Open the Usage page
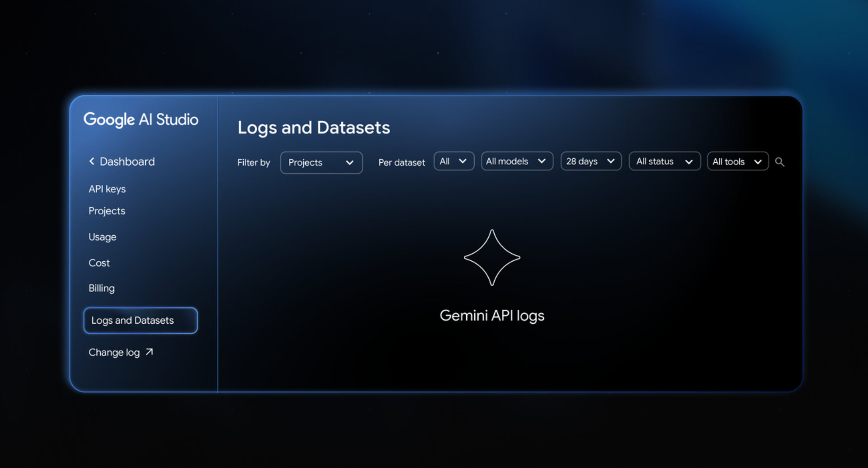Viewport: 868px width, 468px height. click(102, 237)
